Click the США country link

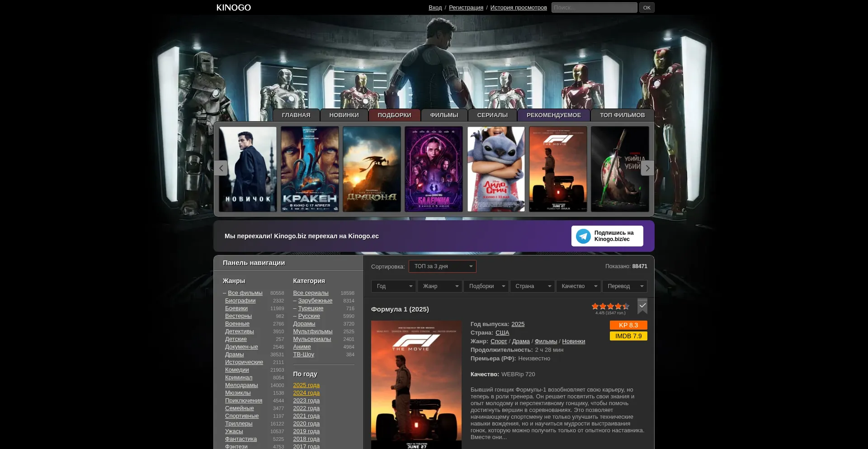(502, 333)
